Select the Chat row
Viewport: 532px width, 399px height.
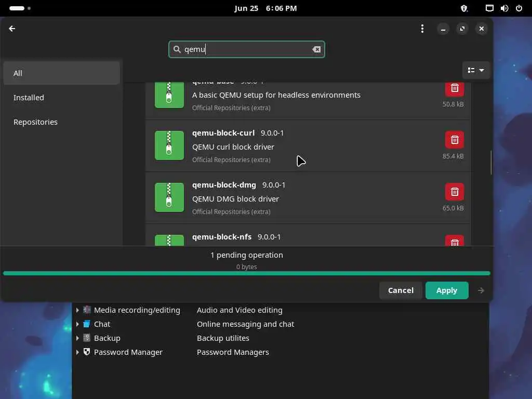280,324
